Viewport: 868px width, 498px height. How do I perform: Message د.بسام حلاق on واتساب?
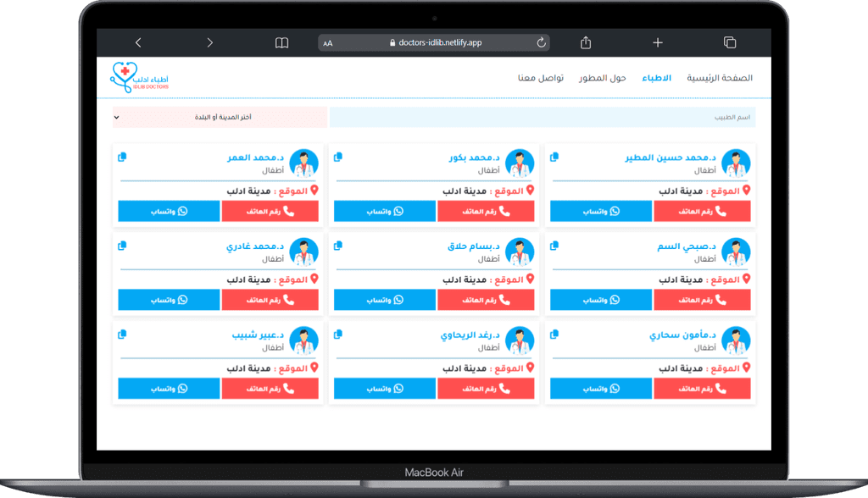click(x=385, y=300)
